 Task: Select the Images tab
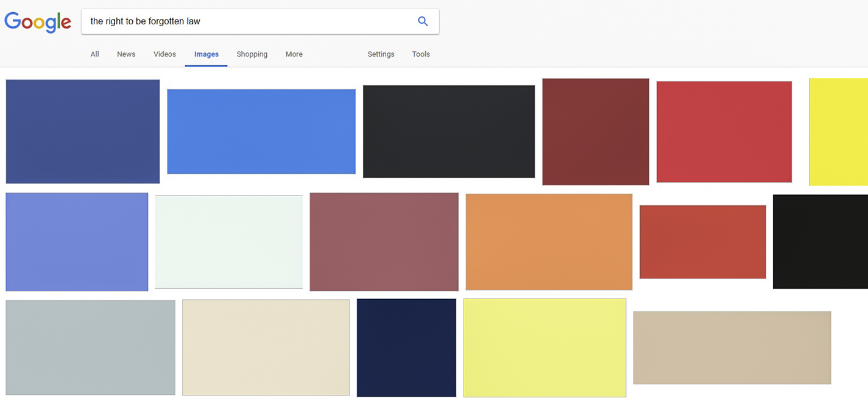pyautogui.click(x=206, y=54)
